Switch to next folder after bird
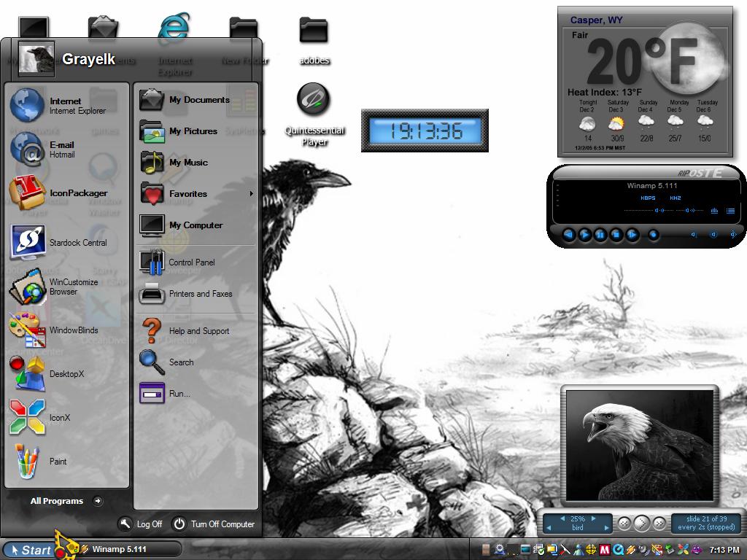 click(606, 528)
